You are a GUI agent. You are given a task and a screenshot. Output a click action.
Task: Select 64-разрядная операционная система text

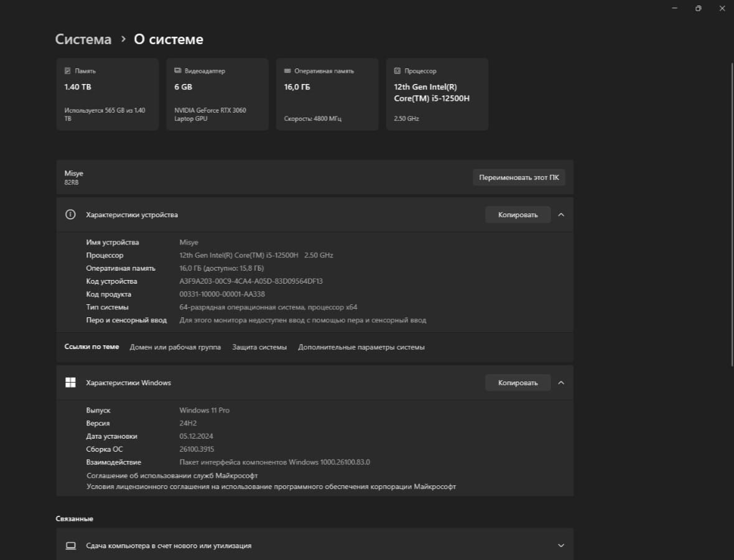(268, 307)
